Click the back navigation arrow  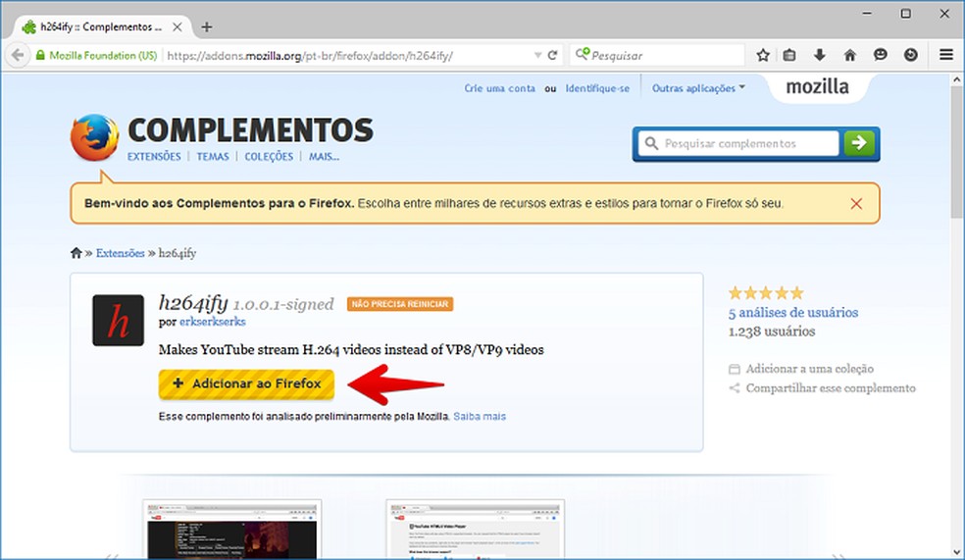[x=18, y=55]
